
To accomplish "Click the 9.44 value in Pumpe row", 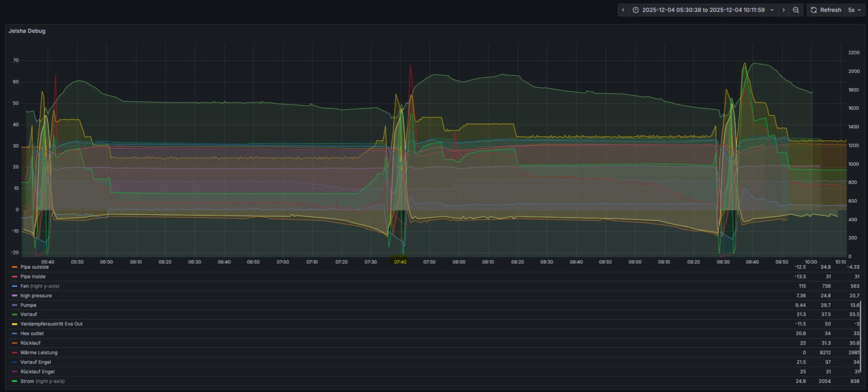I will click(x=801, y=305).
